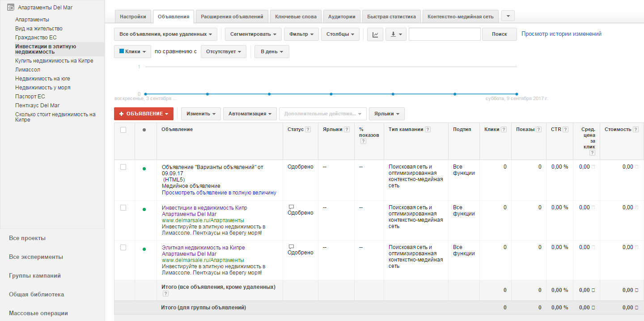The height and width of the screenshot is (321, 644).
Task: Click the red + ОБЪЯВЛЕНИЕ button
Action: [x=144, y=114]
